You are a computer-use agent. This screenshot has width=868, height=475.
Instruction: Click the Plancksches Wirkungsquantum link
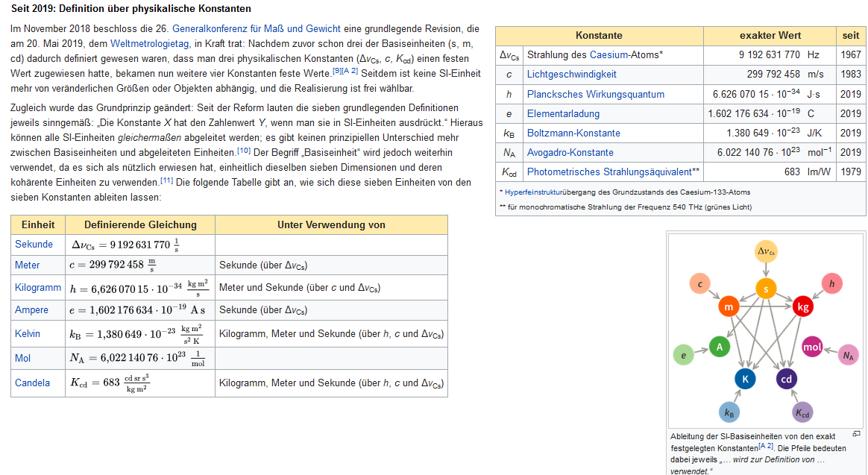[x=595, y=94]
